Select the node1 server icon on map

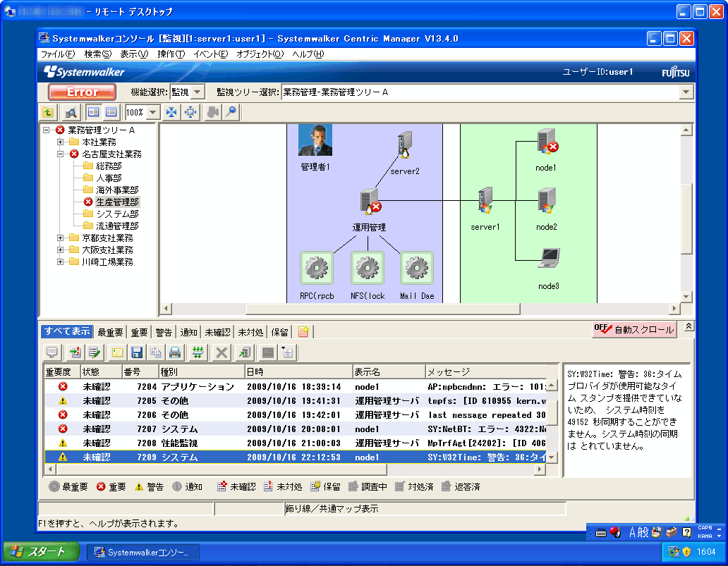click(547, 142)
